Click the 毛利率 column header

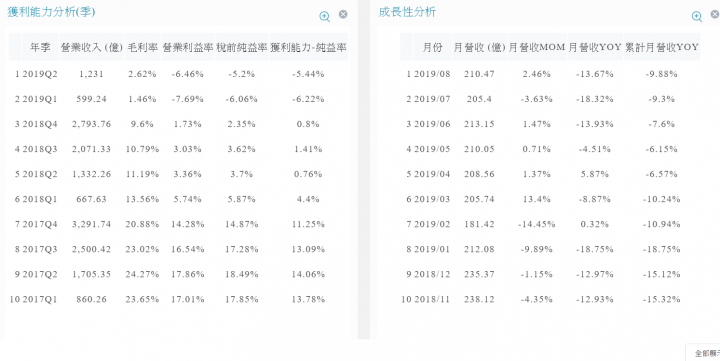point(143,47)
